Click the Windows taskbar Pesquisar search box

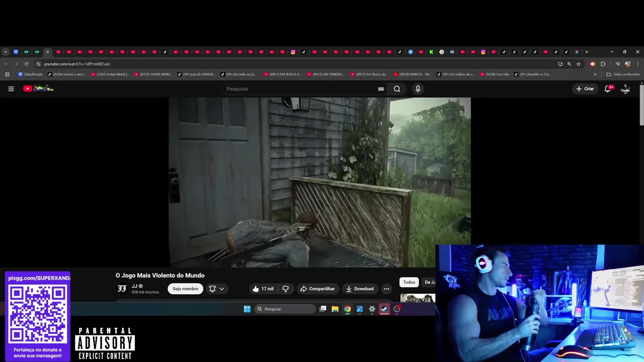point(285,309)
